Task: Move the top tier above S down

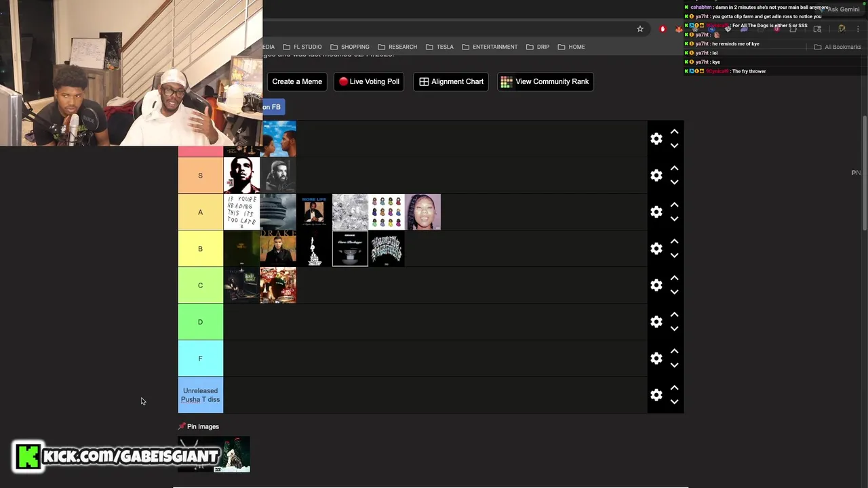Action: 674,146
